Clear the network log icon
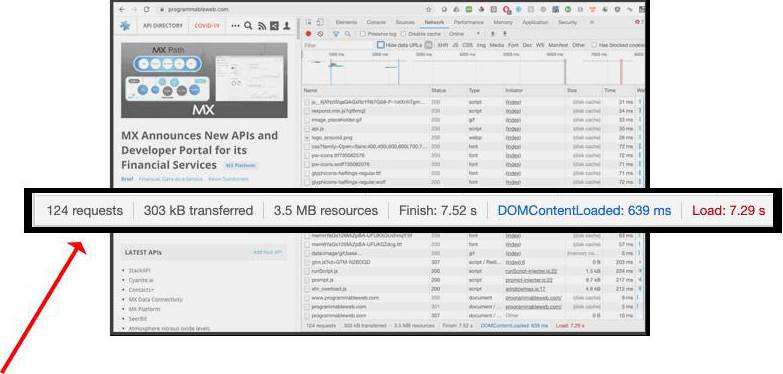 tap(321, 34)
